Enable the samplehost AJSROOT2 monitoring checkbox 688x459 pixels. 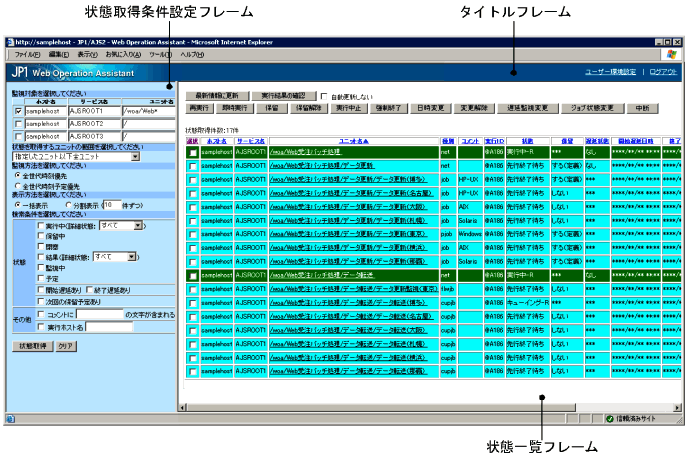point(18,124)
